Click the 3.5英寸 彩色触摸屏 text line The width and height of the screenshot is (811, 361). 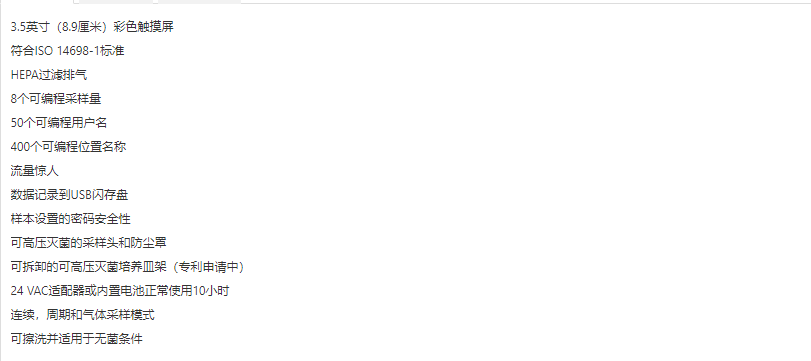point(92,27)
